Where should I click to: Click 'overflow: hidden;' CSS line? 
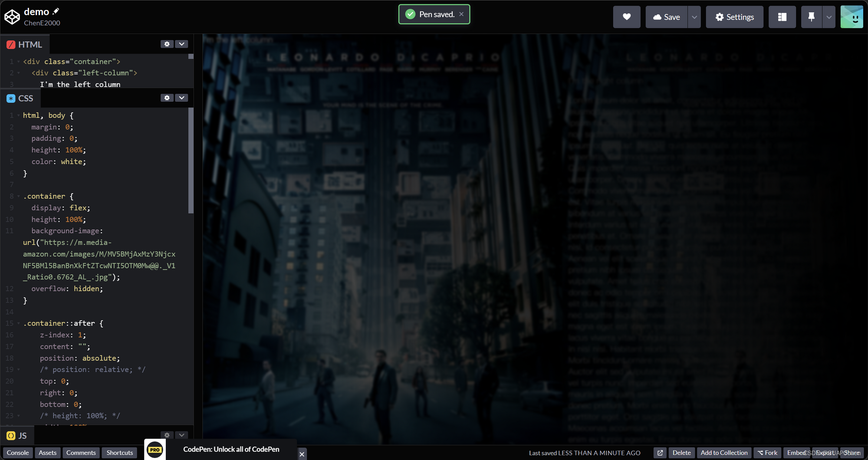(67, 289)
